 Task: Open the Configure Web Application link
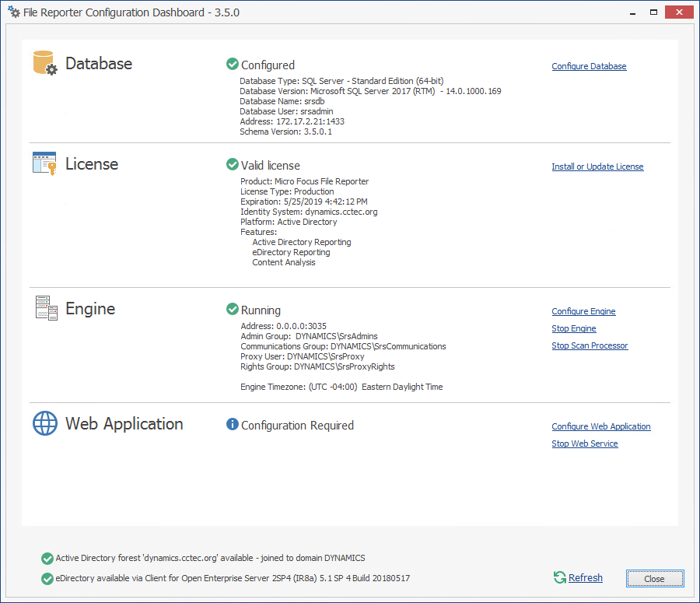pos(601,426)
